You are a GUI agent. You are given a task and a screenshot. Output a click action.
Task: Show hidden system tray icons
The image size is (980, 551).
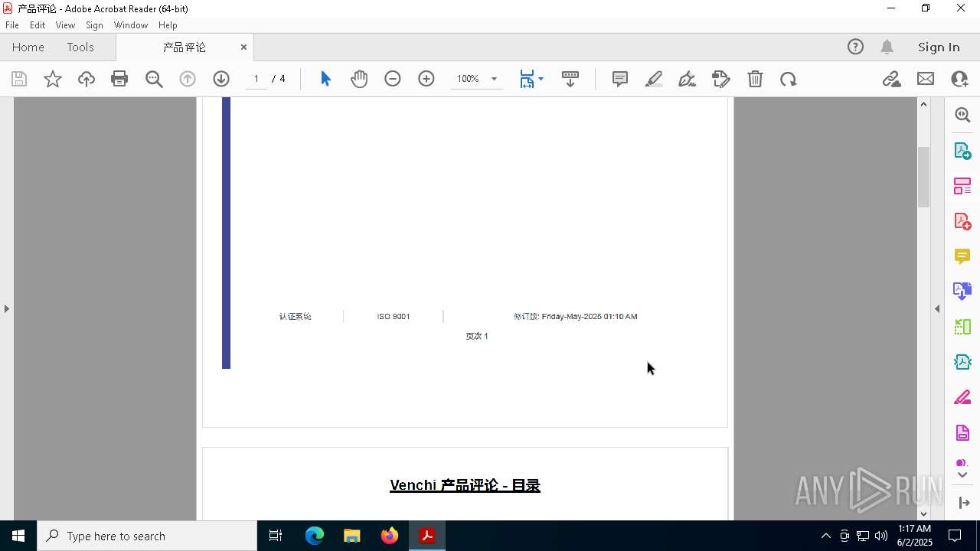[x=825, y=536]
